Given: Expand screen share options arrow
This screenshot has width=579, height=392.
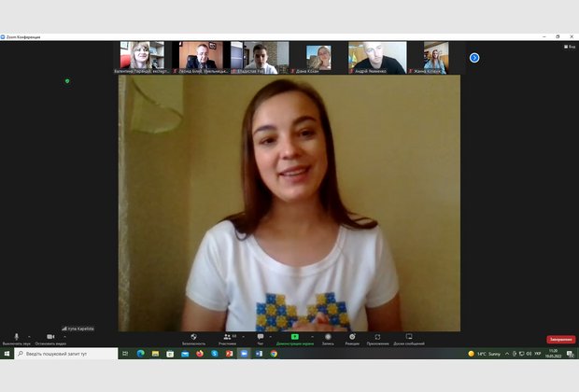Looking at the screenshot, I should click(x=313, y=337).
